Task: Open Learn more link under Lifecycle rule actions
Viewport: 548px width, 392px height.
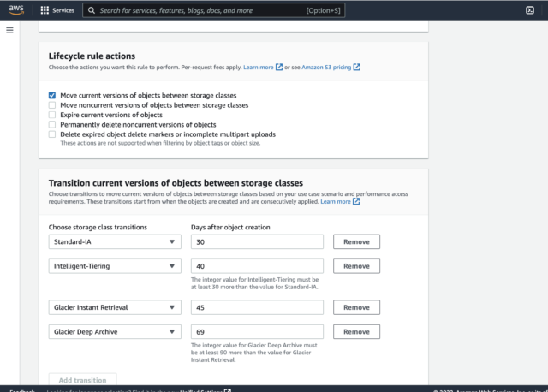Action: click(259, 67)
